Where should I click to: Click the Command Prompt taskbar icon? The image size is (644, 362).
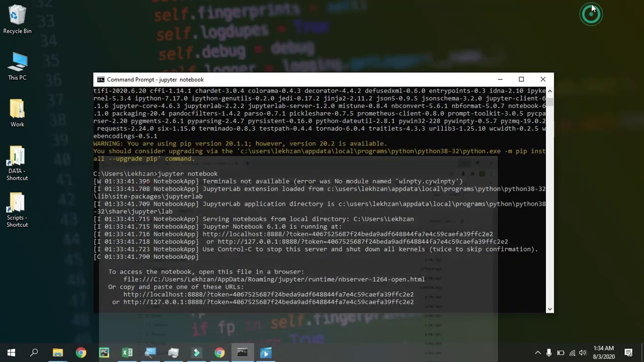tap(243, 353)
